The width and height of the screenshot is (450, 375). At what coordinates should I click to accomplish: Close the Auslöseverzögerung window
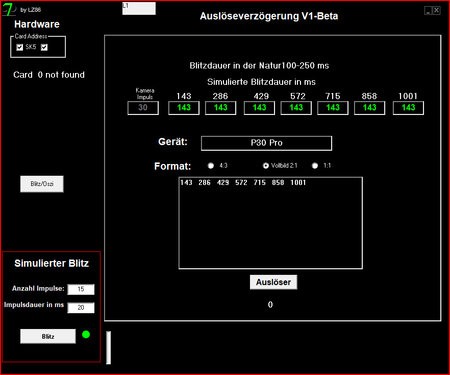(x=436, y=11)
